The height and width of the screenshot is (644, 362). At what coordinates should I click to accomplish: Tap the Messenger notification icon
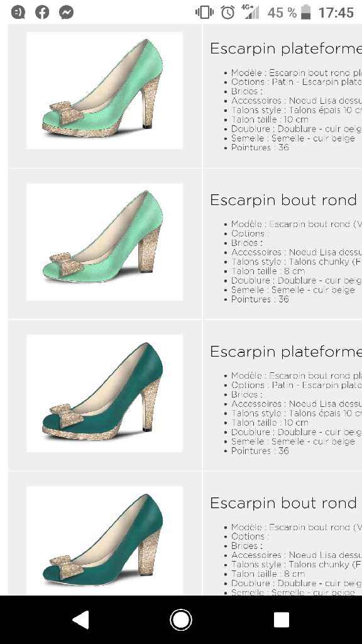click(x=66, y=13)
